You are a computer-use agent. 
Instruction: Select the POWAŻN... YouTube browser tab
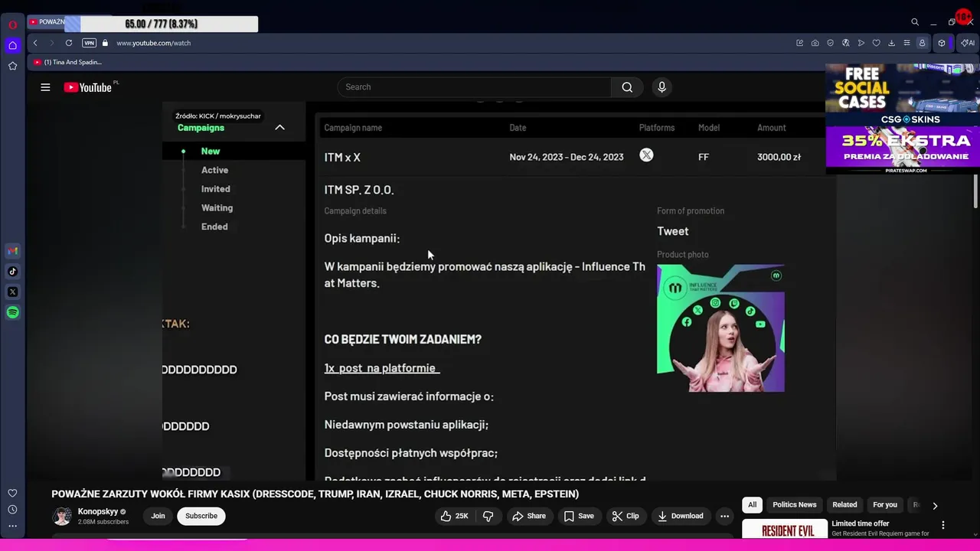46,22
